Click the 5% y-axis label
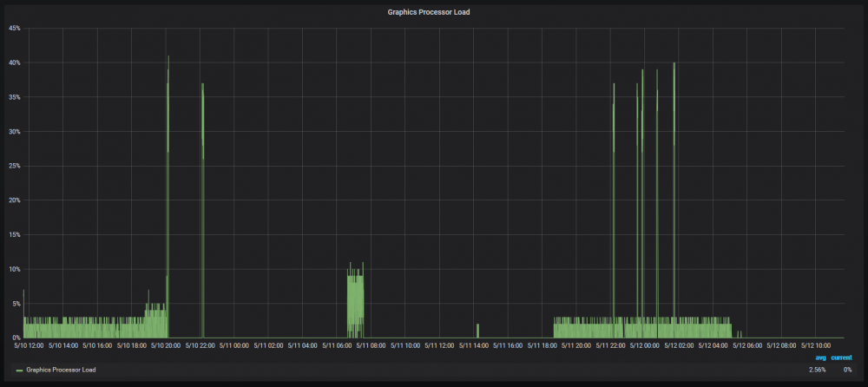Image resolution: width=868 pixels, height=387 pixels. [16, 304]
